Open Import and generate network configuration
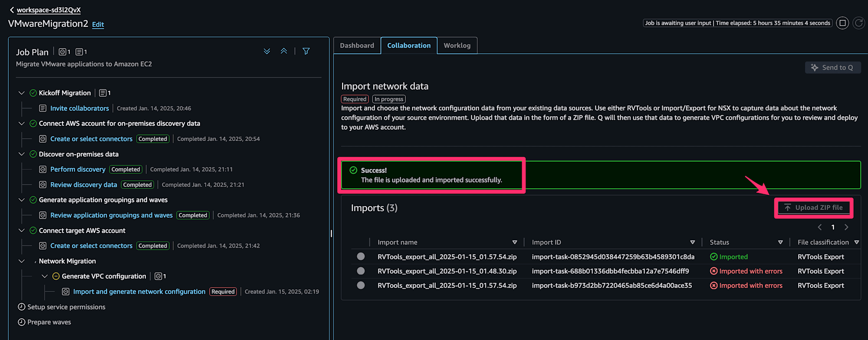The image size is (868, 340). 139,292
